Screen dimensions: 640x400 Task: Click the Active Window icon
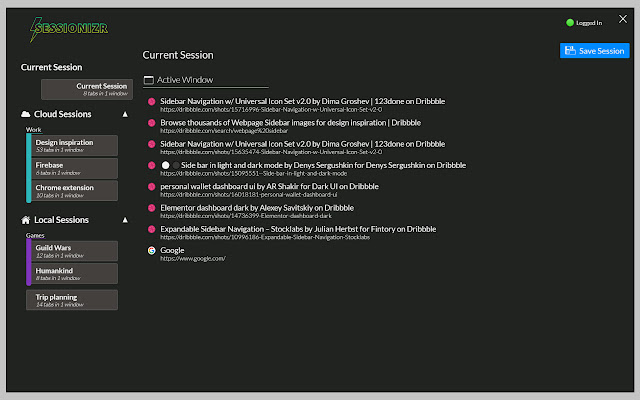[x=149, y=80]
